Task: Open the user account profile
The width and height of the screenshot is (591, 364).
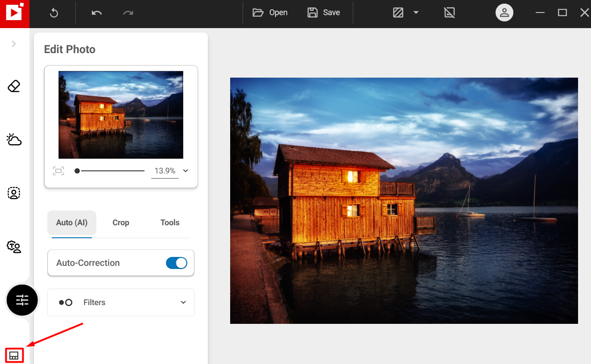Action: pyautogui.click(x=504, y=12)
